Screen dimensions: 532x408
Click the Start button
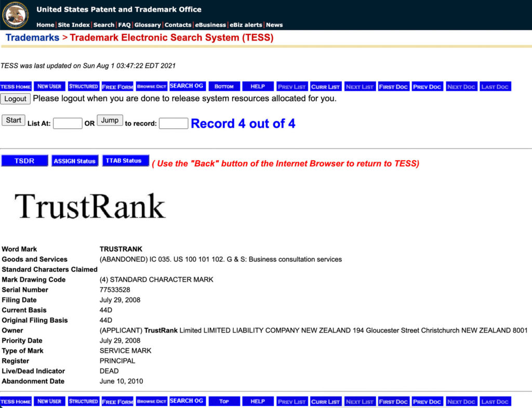coord(13,120)
